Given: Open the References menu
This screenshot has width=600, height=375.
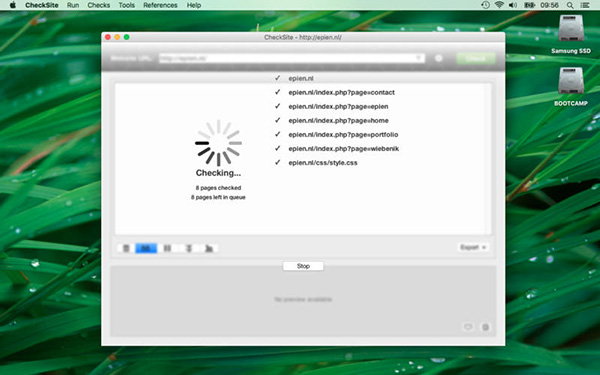Looking at the screenshot, I should 160,5.
